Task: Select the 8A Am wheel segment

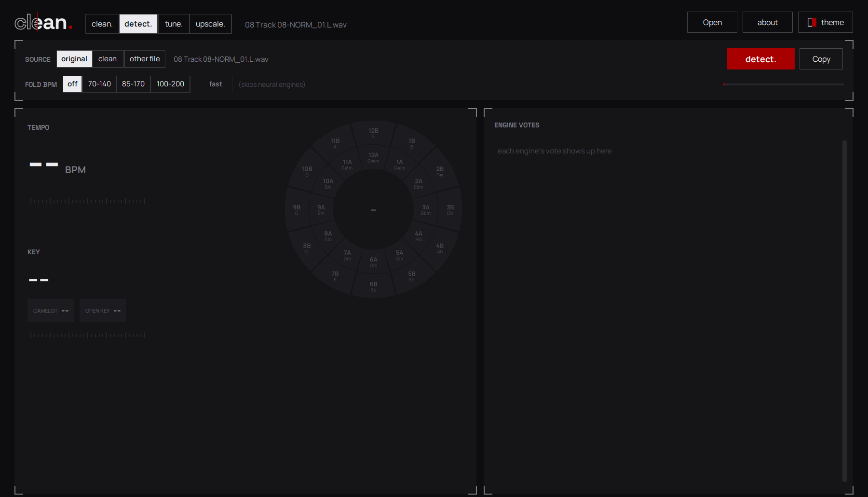Action: coord(328,236)
